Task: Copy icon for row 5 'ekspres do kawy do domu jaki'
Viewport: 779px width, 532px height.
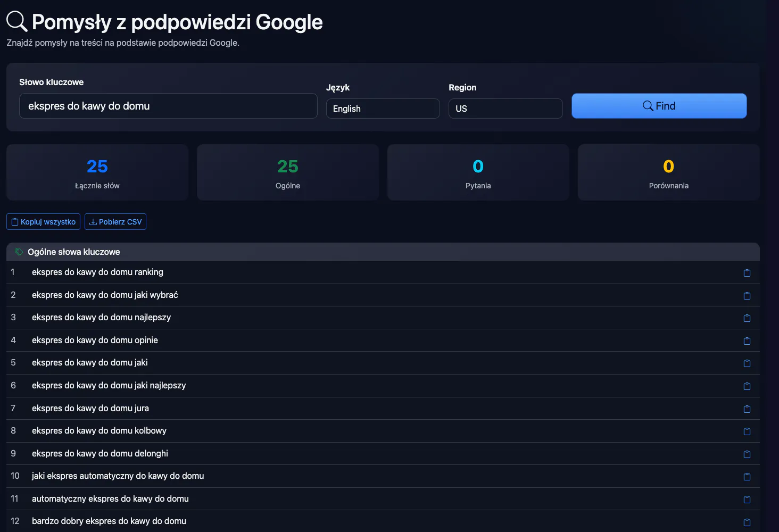Action: (x=747, y=363)
